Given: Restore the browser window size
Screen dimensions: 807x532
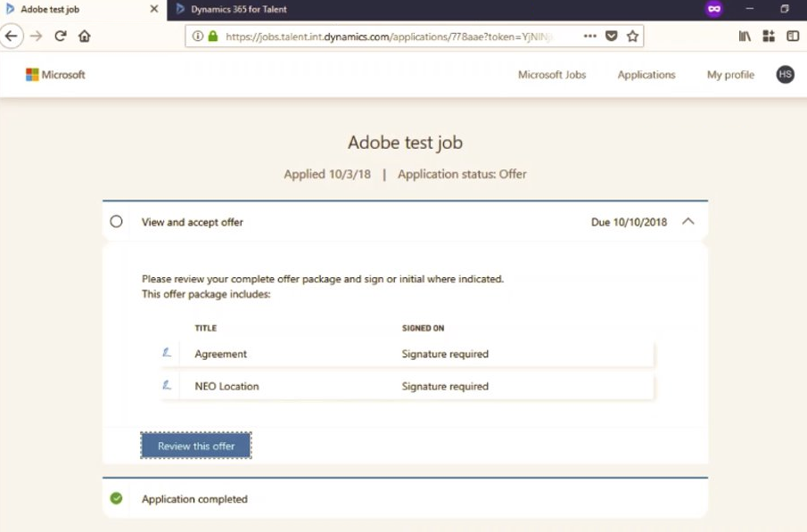Looking at the screenshot, I should (x=785, y=9).
